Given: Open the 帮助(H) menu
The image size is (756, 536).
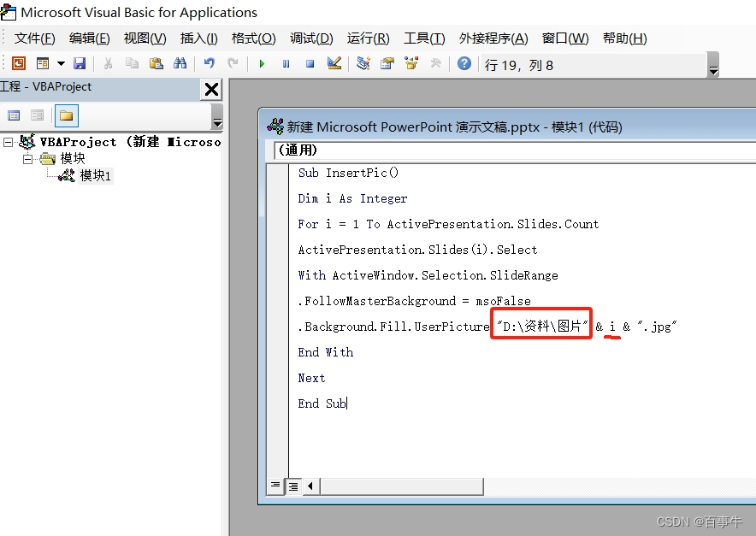Looking at the screenshot, I should click(625, 38).
